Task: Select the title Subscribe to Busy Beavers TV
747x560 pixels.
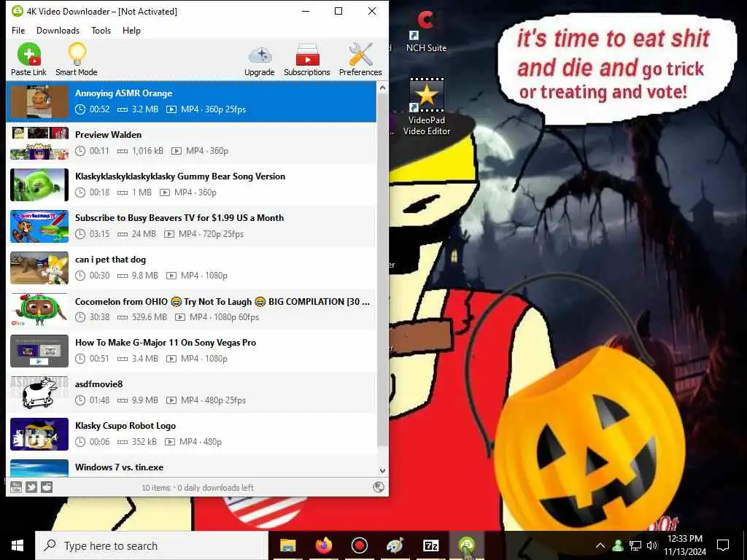Action: pyautogui.click(x=179, y=218)
